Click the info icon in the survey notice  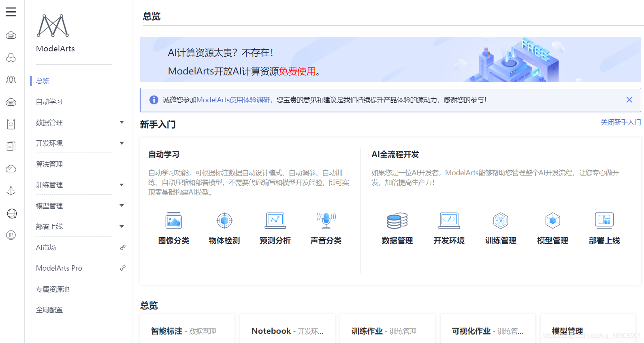(154, 100)
